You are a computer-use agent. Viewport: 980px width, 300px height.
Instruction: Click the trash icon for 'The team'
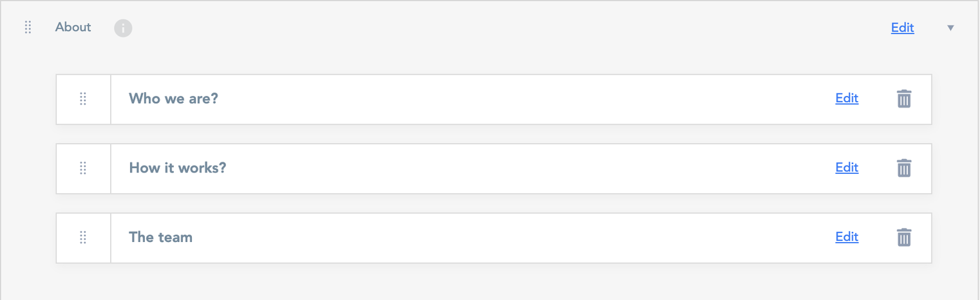(x=904, y=238)
